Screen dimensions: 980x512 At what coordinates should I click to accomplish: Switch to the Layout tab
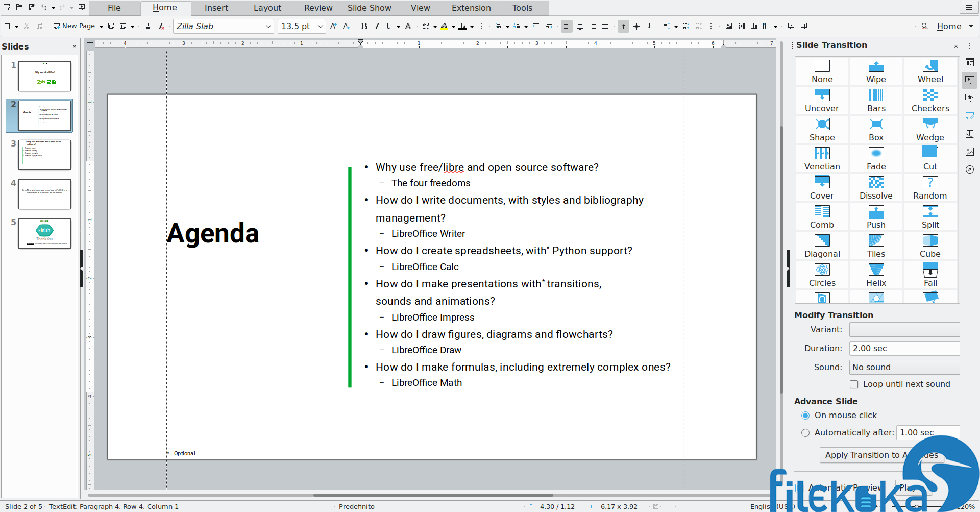coord(267,8)
